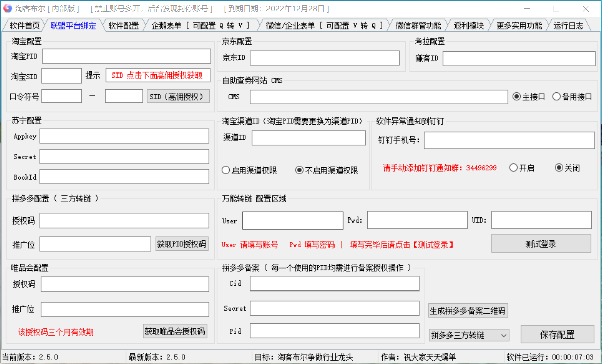
Task: Close the 淘客布尔 window
Action: point(585,9)
